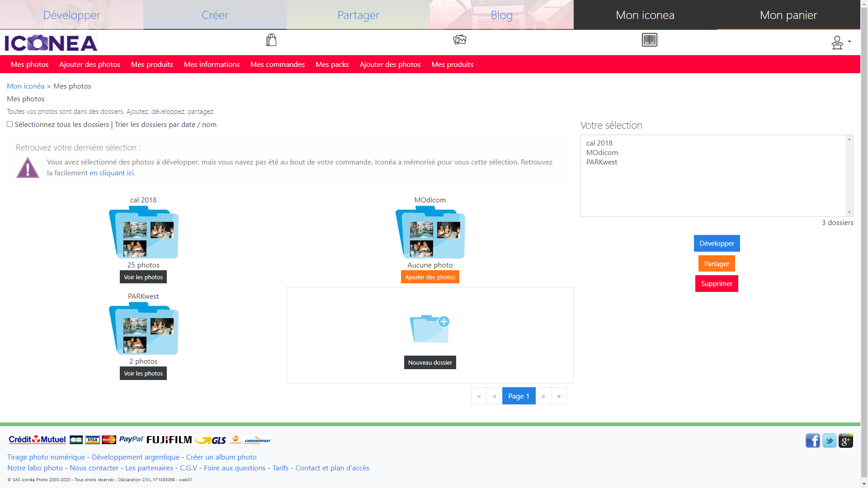868x488 pixels.
Task: Open the shopping bag icon
Action: pos(271,40)
